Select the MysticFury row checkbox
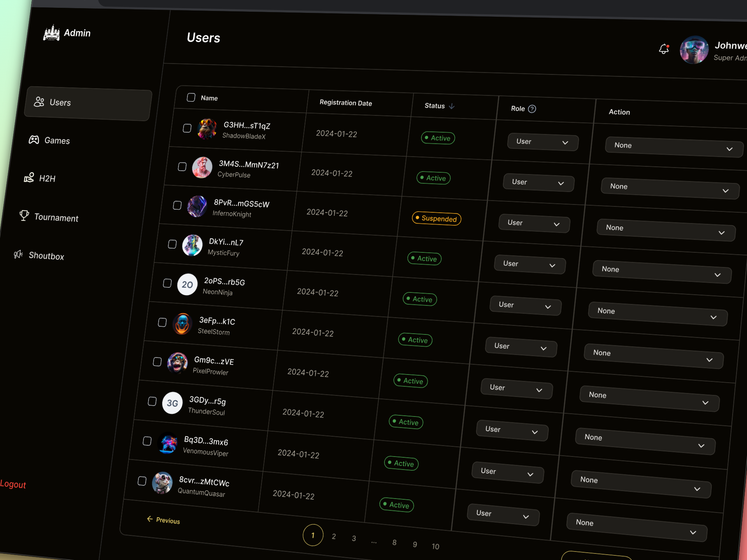This screenshot has height=560, width=747. coord(172,244)
